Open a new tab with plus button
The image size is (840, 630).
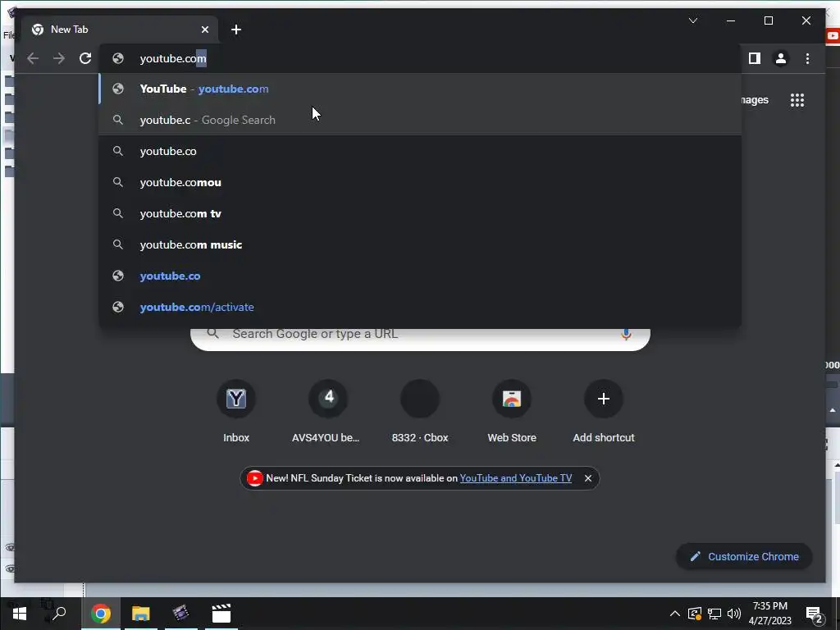pyautogui.click(x=236, y=30)
